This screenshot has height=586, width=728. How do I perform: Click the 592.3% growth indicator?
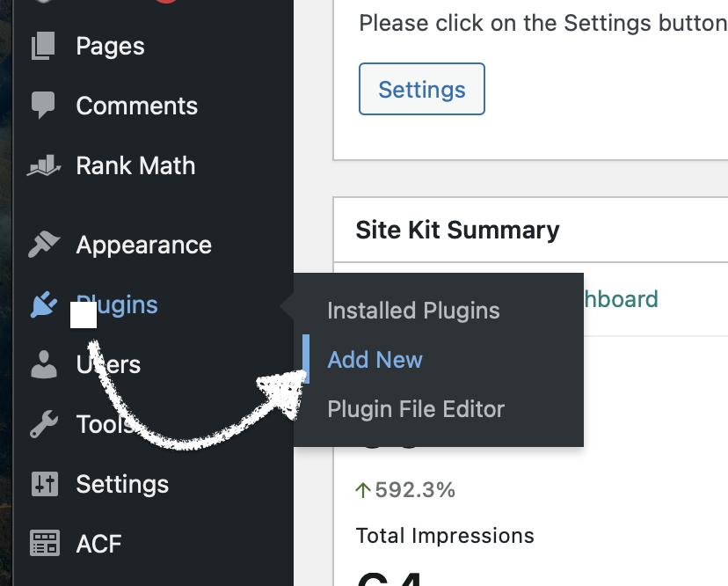[405, 490]
